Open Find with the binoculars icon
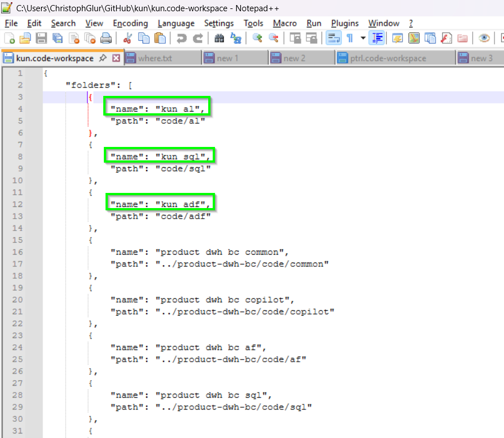The height and width of the screenshot is (438, 504). [x=219, y=38]
